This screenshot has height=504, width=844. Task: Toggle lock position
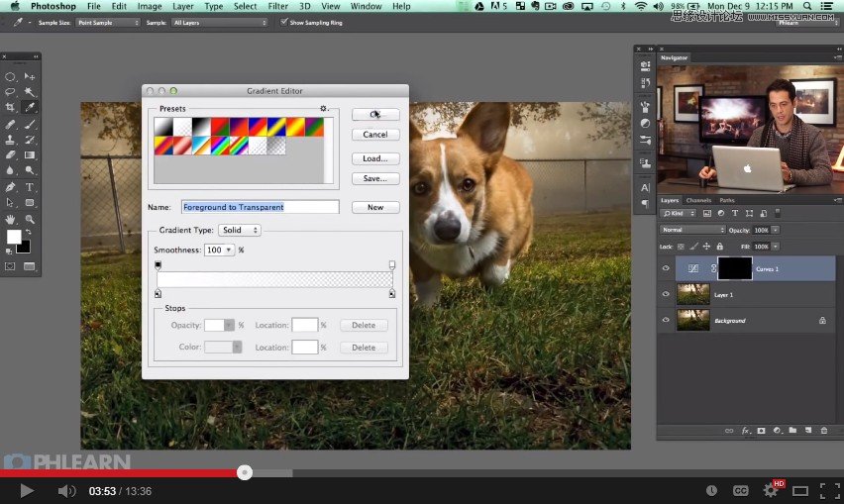point(706,247)
